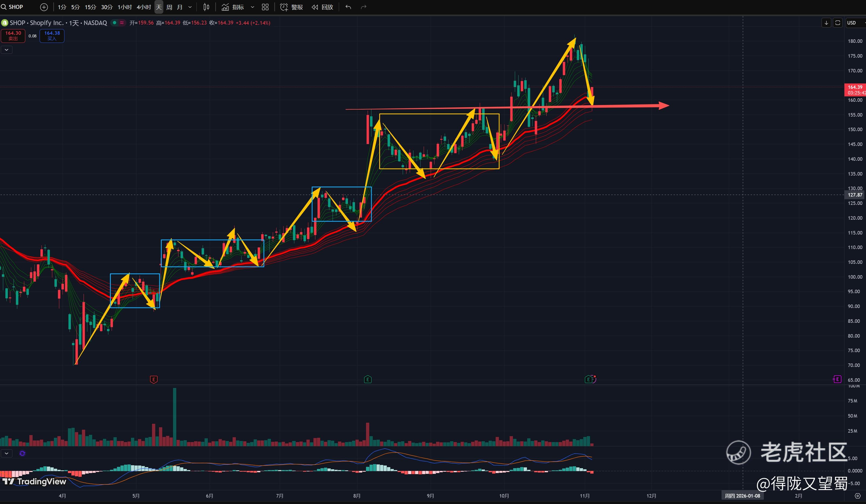Open chart settings gear at bottom right
This screenshot has width=866, height=504.
857,496
